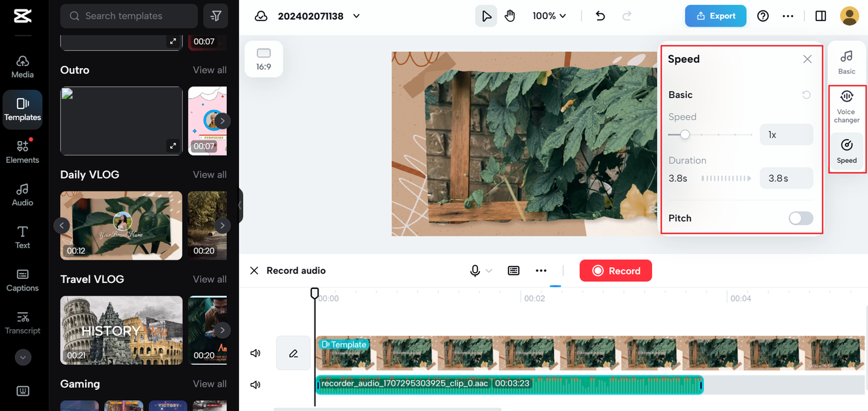Open record audio more options
Image resolution: width=868 pixels, height=411 pixels.
(541, 271)
